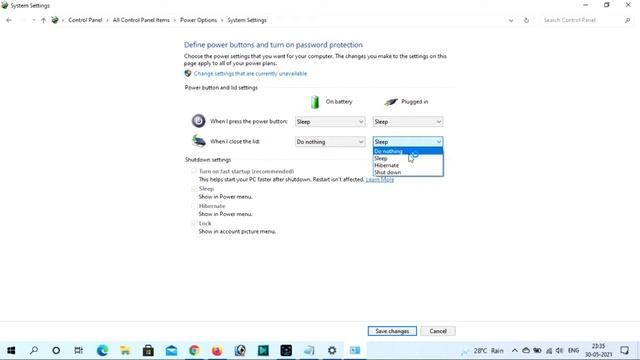
Task: Open power button Plugged in dropdown
Action: coord(408,122)
